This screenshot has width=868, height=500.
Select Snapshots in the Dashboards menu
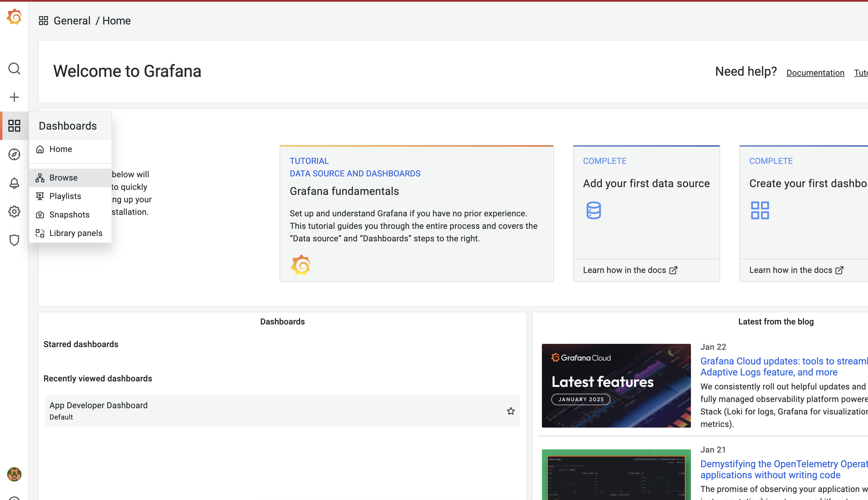[70, 215]
